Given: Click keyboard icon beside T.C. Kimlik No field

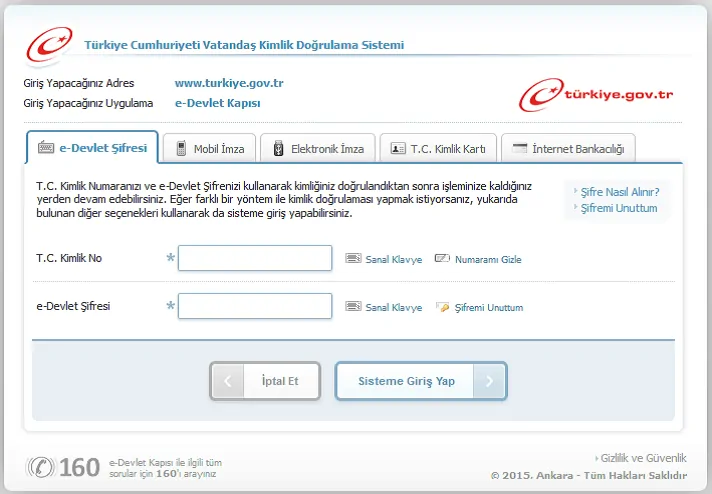Looking at the screenshot, I should (x=353, y=258).
